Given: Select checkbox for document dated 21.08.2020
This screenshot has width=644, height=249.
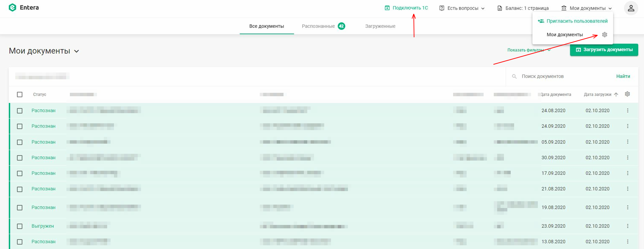Looking at the screenshot, I should (20, 189).
